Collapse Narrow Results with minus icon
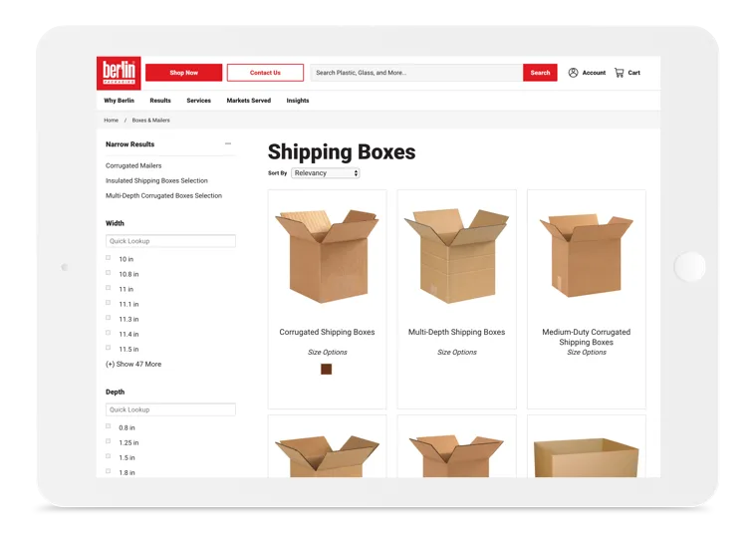The width and height of the screenshot is (756, 533). tap(228, 144)
